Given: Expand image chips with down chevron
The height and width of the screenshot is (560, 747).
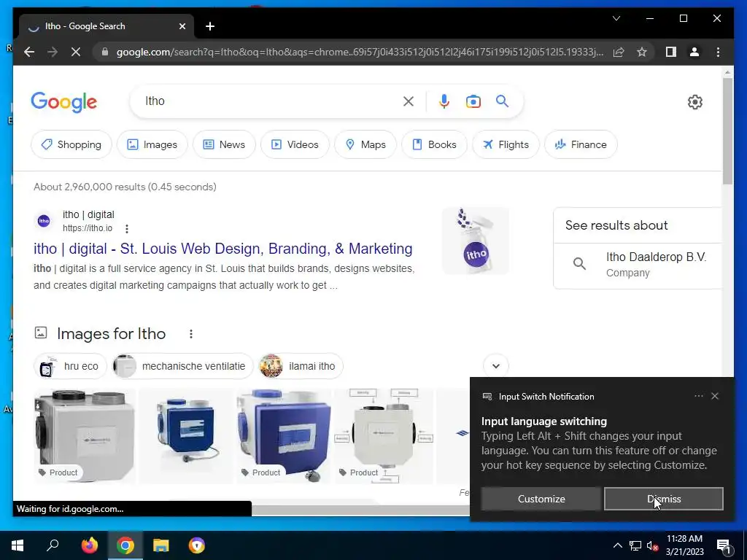Looking at the screenshot, I should (x=496, y=366).
